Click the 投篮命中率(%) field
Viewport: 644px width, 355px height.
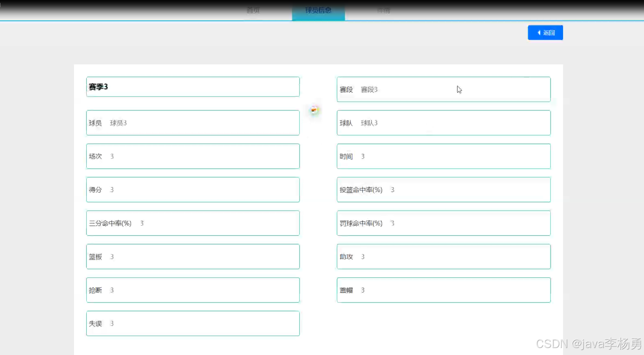coord(443,190)
